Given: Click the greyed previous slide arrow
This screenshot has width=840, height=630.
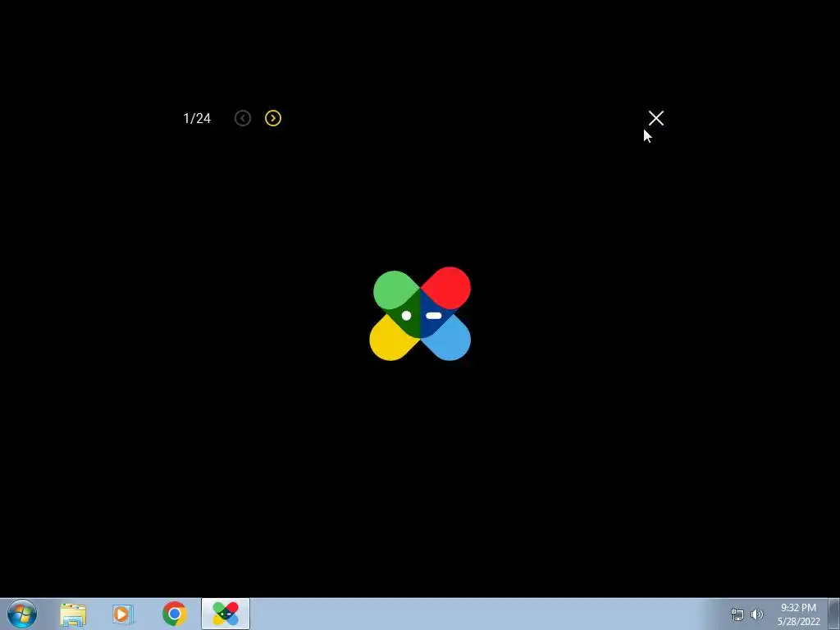Looking at the screenshot, I should pyautogui.click(x=243, y=118).
